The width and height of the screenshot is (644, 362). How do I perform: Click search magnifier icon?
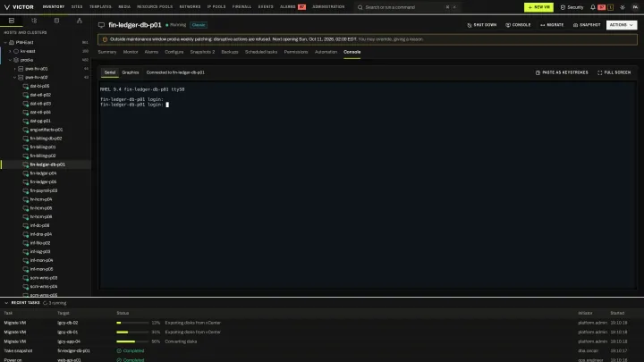360,7
